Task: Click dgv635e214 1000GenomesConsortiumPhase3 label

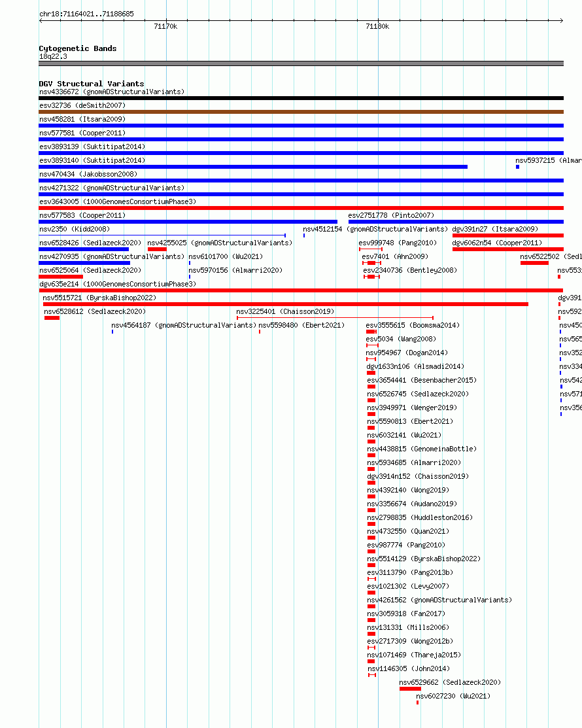Action: point(118,284)
